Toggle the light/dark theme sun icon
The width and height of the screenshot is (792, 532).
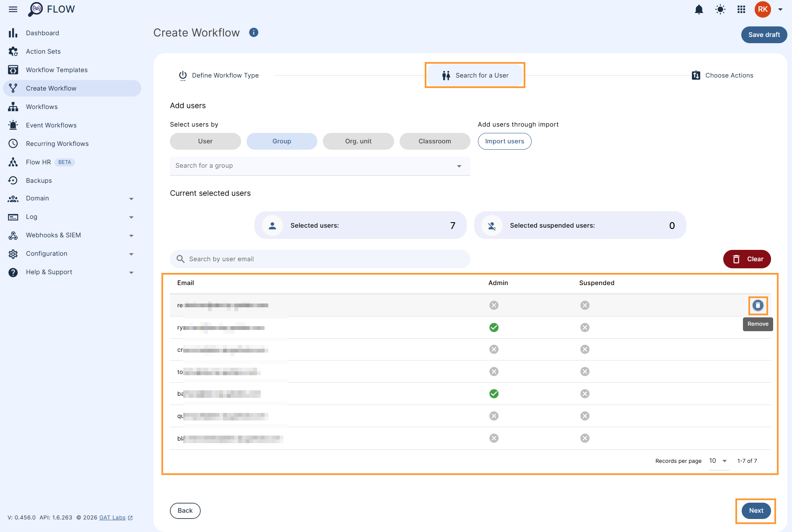tap(720, 9)
